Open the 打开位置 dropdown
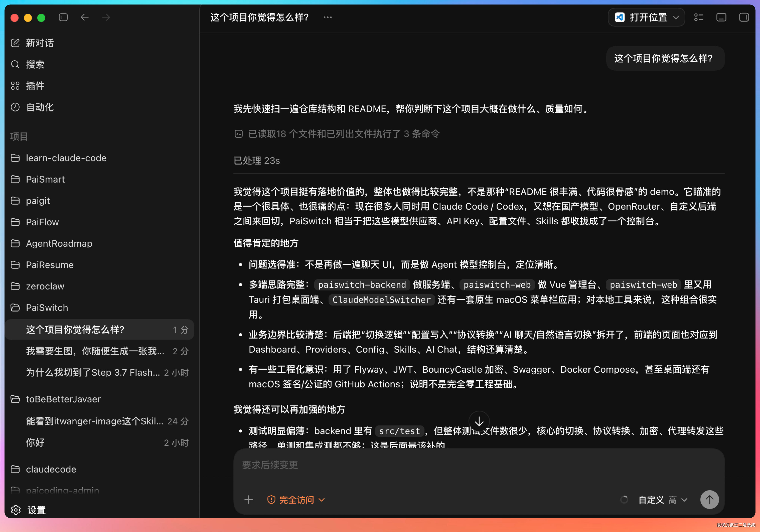Screen dimensions: 760x532 [x=646, y=17]
